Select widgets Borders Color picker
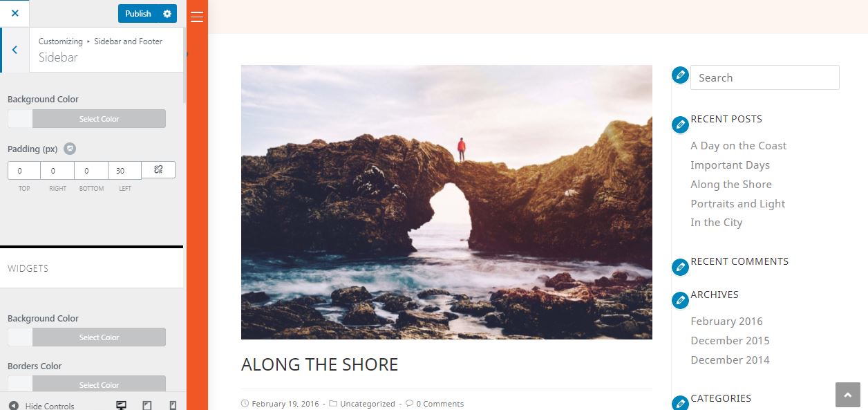 click(x=86, y=384)
